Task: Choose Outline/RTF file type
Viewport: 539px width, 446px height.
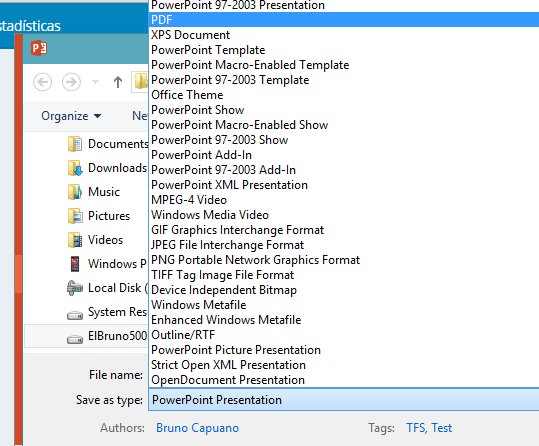Action: [x=344, y=335]
